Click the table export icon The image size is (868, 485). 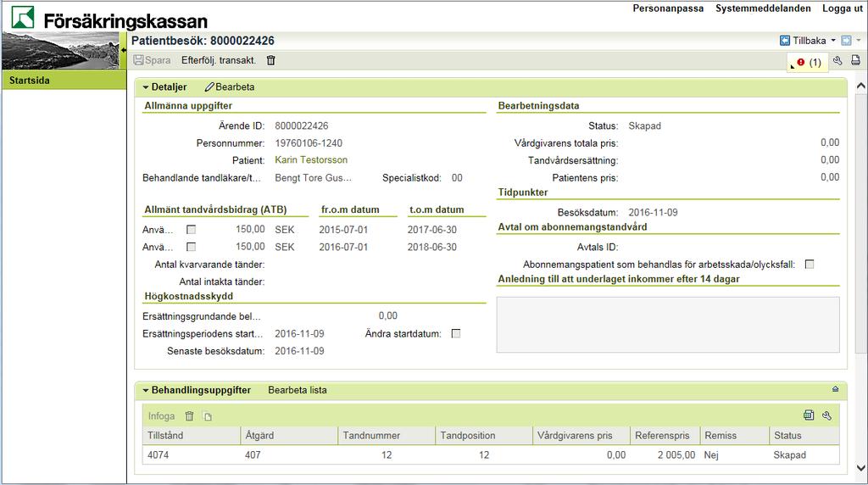[x=809, y=415]
